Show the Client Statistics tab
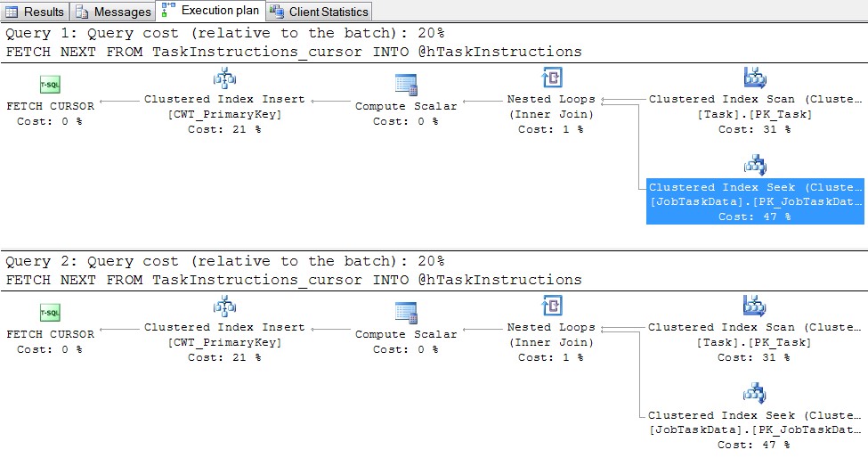Viewport: 868px width, 458px height. click(x=319, y=12)
